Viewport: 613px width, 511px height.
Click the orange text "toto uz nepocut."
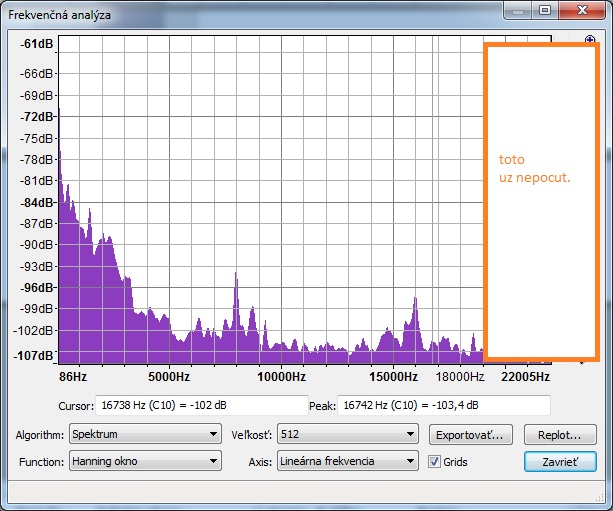534,169
